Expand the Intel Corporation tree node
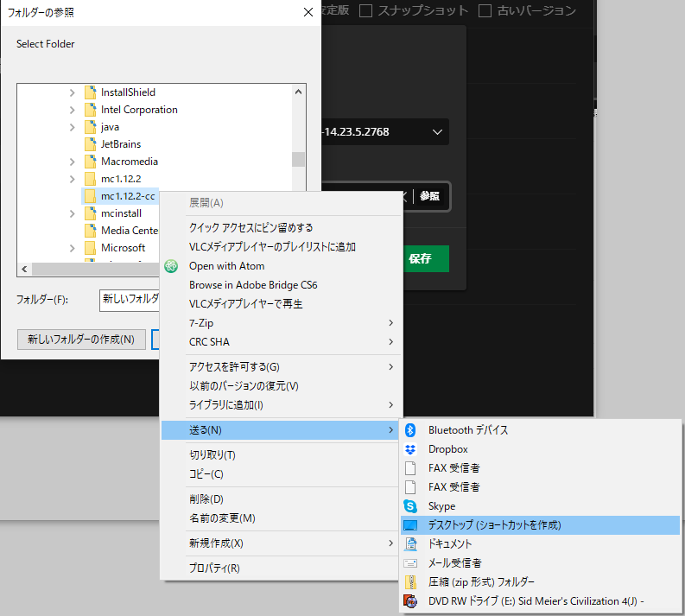 [72, 110]
